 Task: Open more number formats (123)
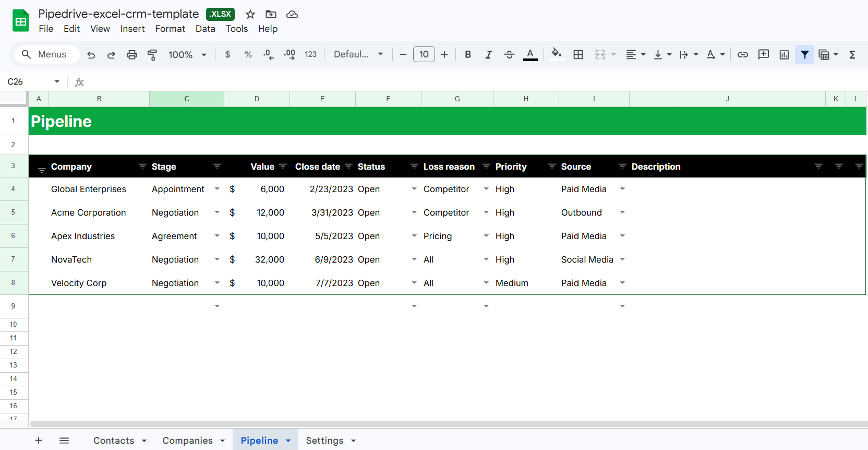point(311,54)
